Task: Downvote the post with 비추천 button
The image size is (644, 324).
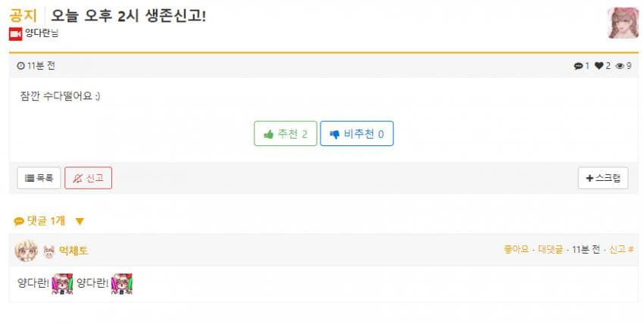Action: click(x=357, y=133)
